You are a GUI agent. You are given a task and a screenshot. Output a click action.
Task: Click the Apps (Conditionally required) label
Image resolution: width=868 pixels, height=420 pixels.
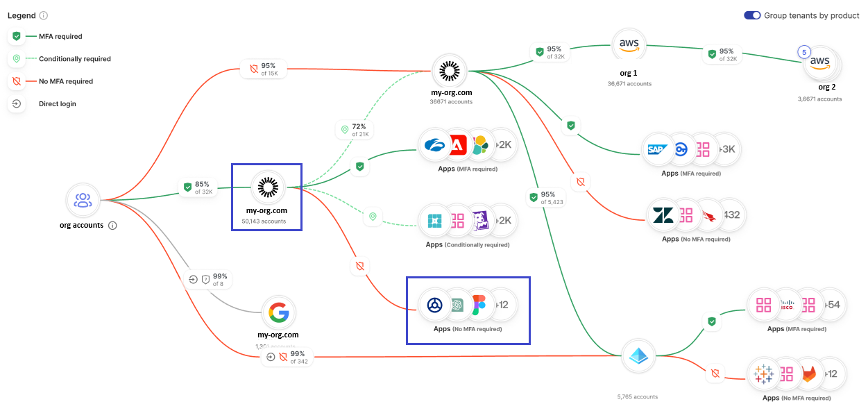coord(468,244)
